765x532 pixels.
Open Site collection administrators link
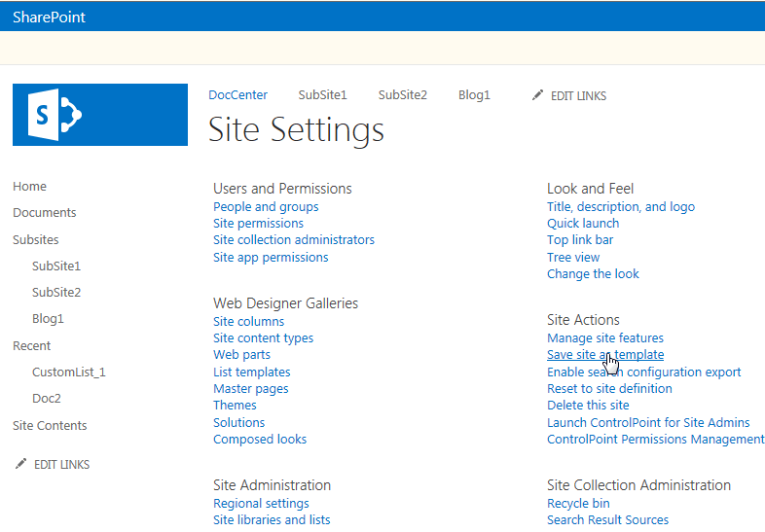294,240
